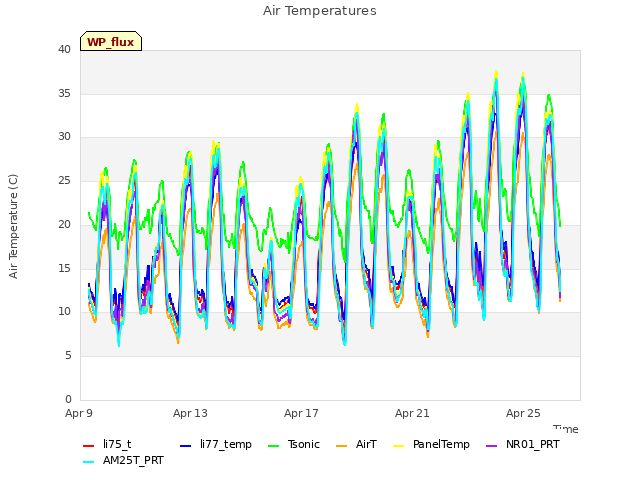Click the Apr 21 x-axis label
Image resolution: width=640 pixels, height=480 pixels.
point(412,413)
